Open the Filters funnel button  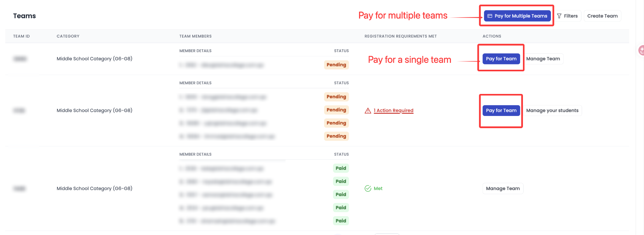click(x=567, y=16)
